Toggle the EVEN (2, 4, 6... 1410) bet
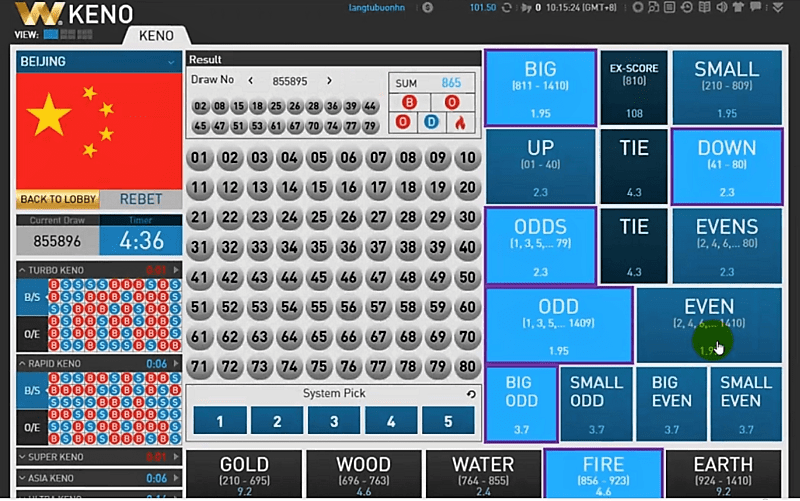Viewport: 800px width, 501px height. (709, 325)
